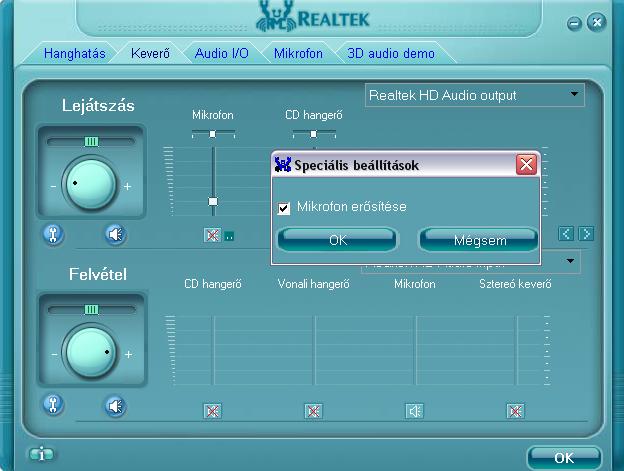This screenshot has width=624, height=471.
Task: Toggle the recording Vonali hangerő select button
Action: click(314, 411)
